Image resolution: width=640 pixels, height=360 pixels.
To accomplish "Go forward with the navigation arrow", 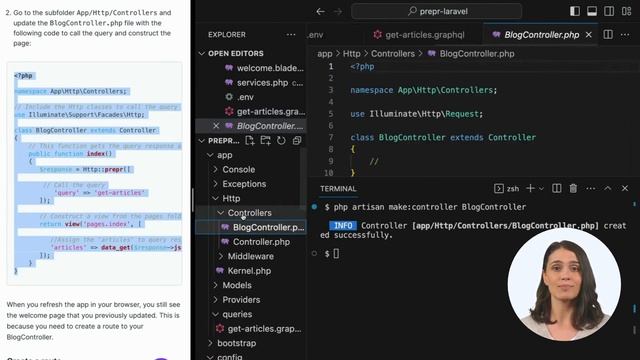I will tap(338, 11).
